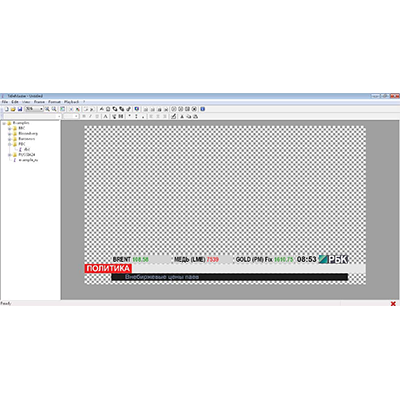Collapse the RBC folder node
400x400 pixels.
pyautogui.click(x=10, y=144)
